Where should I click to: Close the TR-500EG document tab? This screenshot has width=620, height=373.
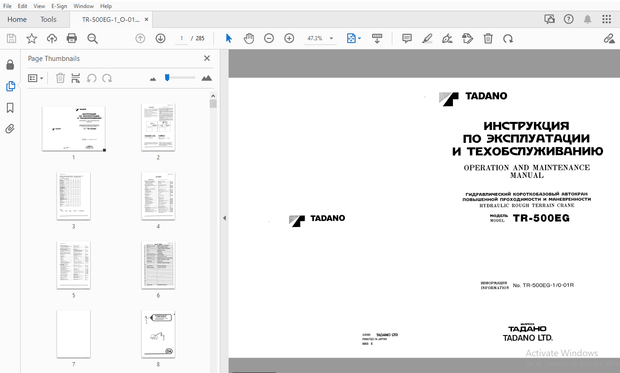tap(146, 19)
